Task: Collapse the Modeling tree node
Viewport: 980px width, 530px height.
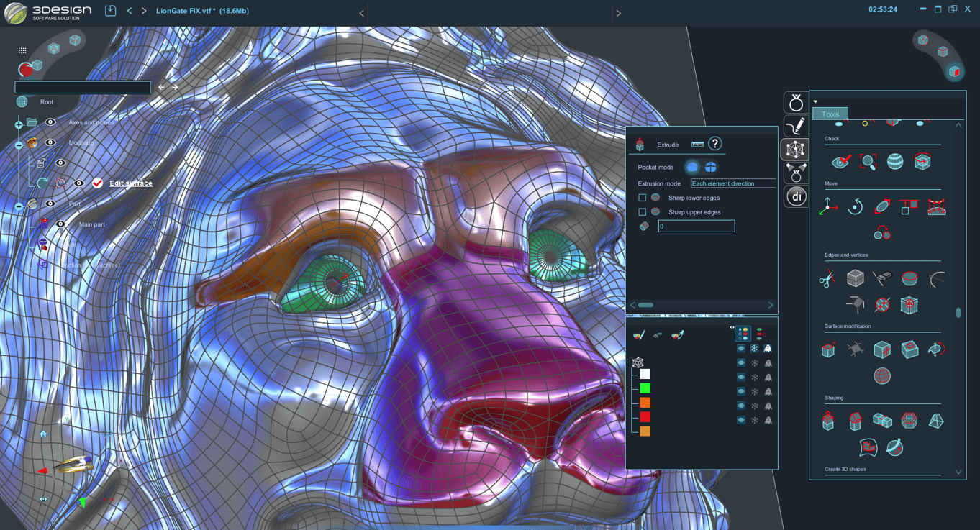Action: [19, 145]
